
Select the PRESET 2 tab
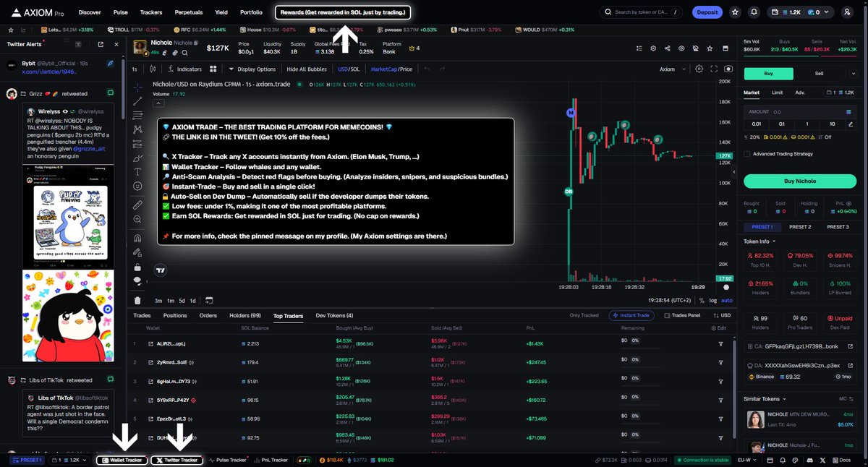799,227
